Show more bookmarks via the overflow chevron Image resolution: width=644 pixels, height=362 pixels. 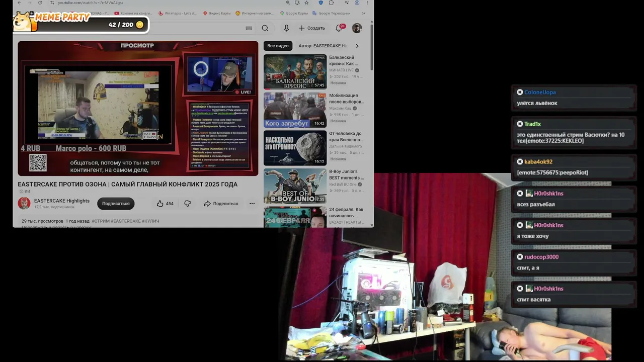(x=364, y=13)
